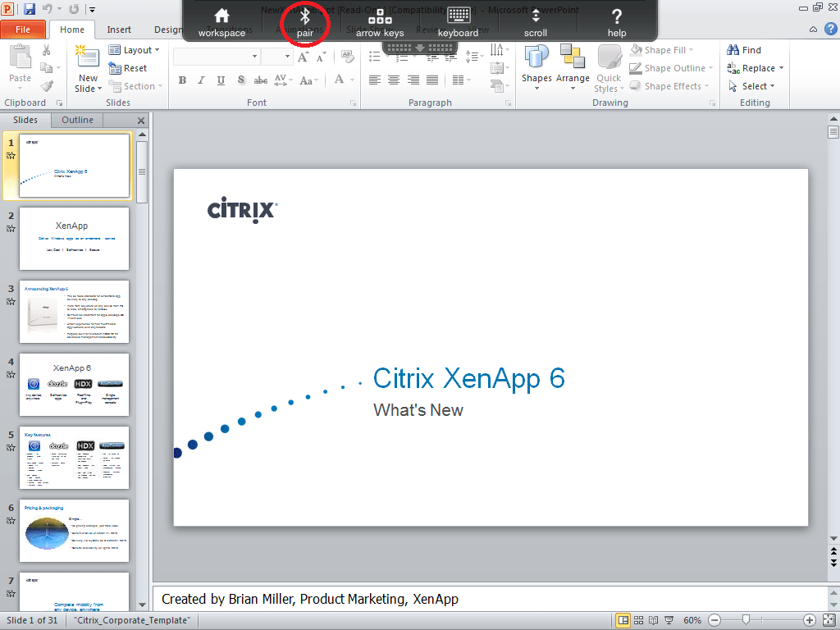Click the 60% zoom level label
Screen dimensions: 840x630
(x=692, y=620)
